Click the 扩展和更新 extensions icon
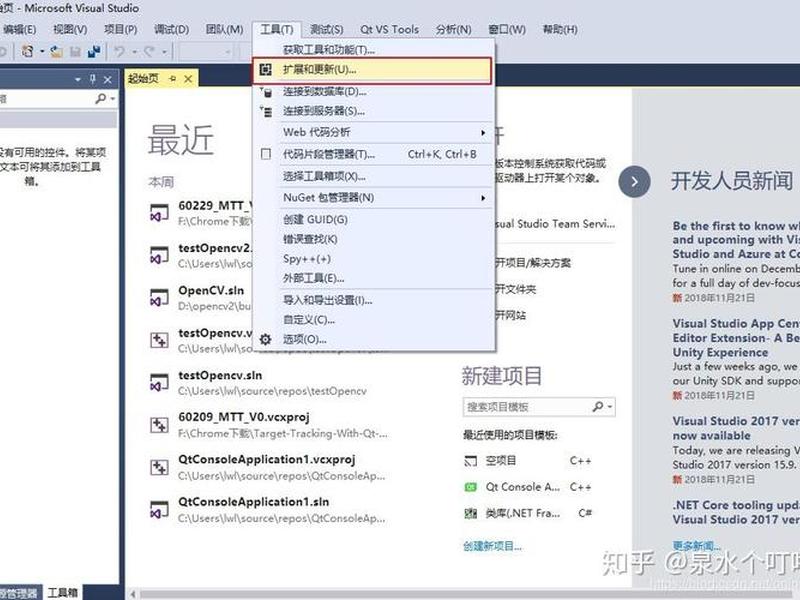This screenshot has width=800, height=600. (x=265, y=69)
